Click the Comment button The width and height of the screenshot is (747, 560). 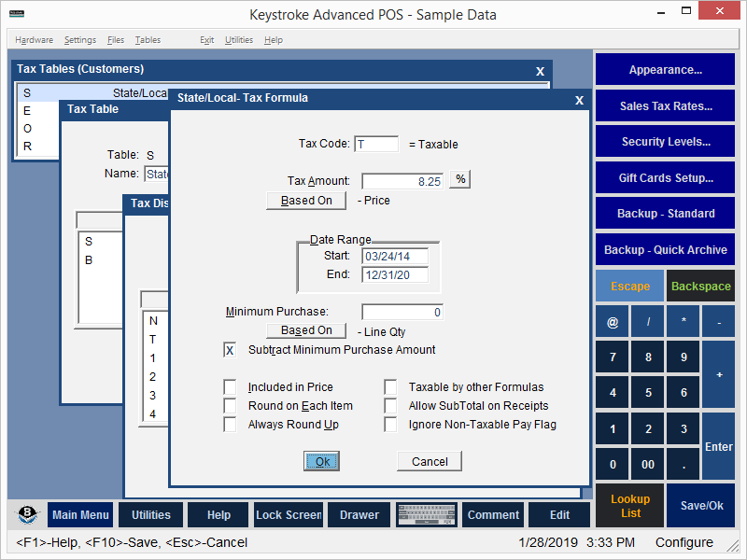point(493,515)
